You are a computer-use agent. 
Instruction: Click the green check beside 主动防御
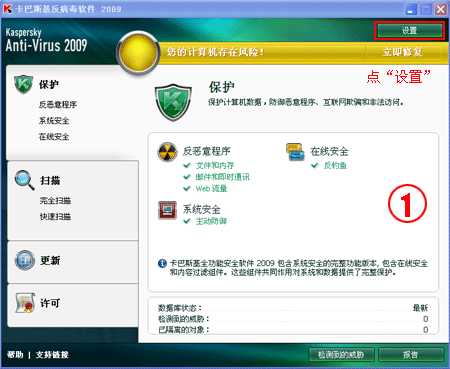point(187,221)
